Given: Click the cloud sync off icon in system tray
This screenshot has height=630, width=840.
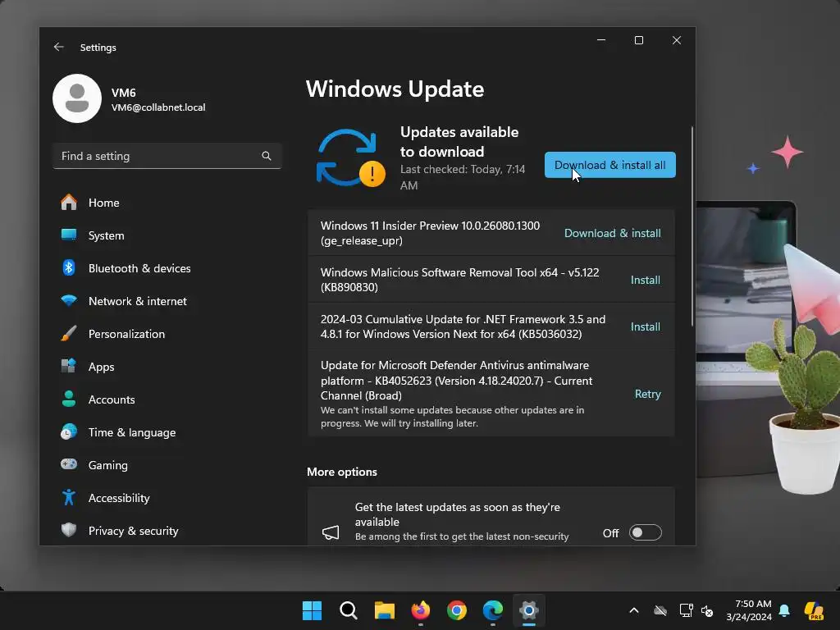Looking at the screenshot, I should pyautogui.click(x=660, y=610).
